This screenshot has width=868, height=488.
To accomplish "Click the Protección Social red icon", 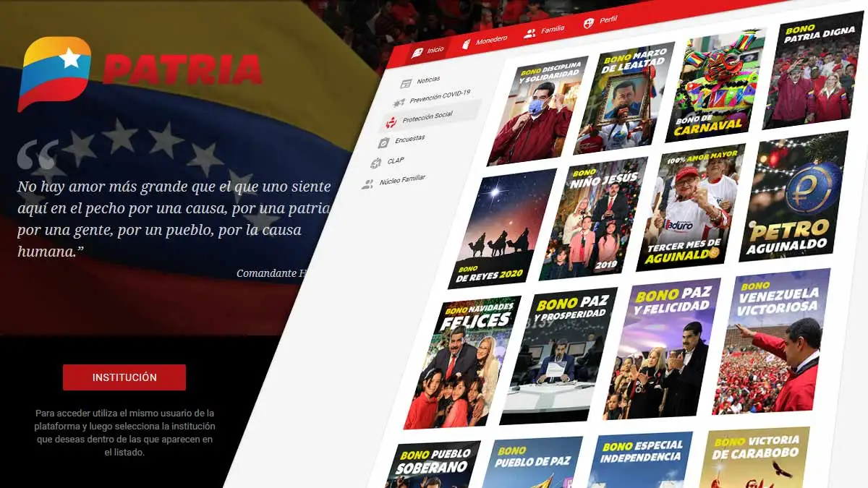I will coord(391,122).
